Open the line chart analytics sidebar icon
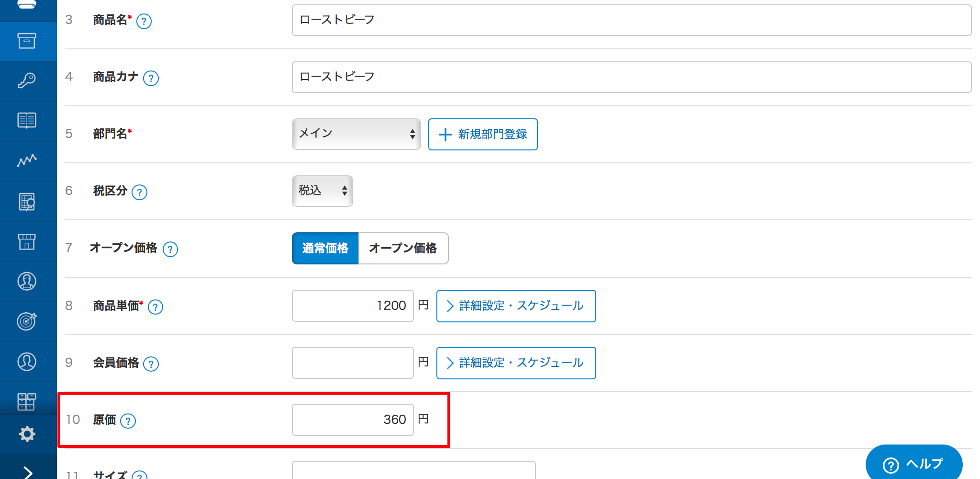This screenshot has width=980, height=479. coord(27,160)
